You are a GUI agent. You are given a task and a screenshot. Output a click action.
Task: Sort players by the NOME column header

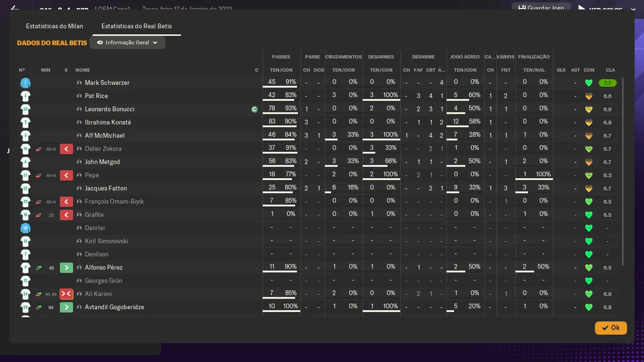(x=83, y=70)
